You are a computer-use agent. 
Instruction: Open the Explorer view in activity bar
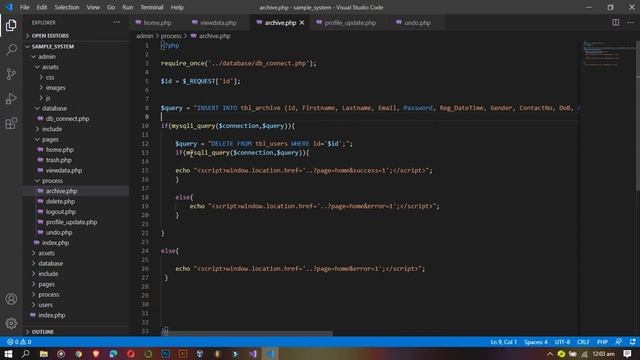[x=11, y=25]
